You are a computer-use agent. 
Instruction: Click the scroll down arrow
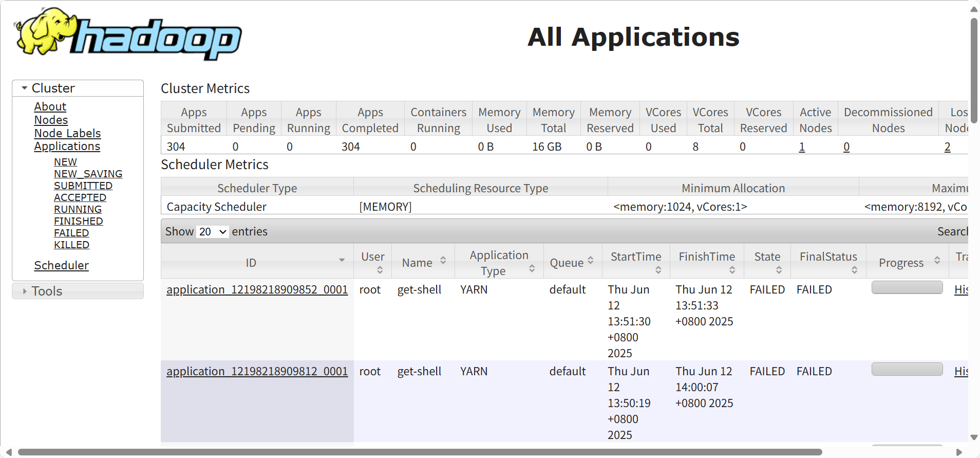point(974,438)
